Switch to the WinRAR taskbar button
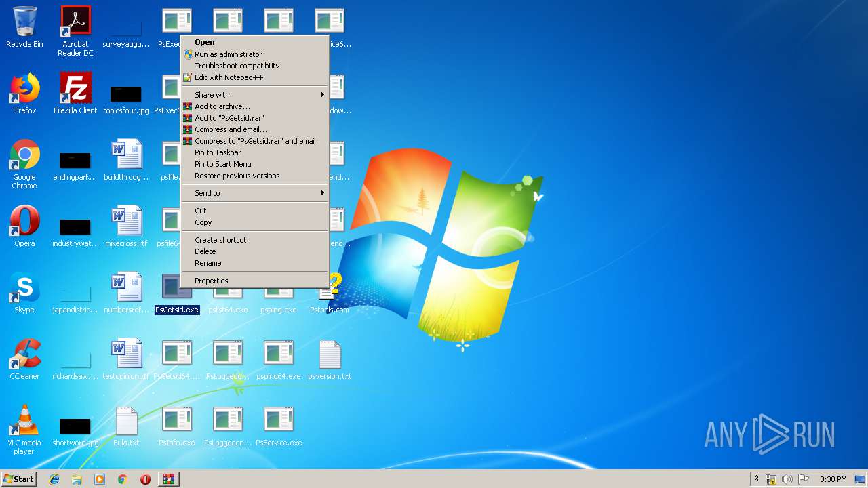This screenshot has width=868, height=488. (x=169, y=479)
